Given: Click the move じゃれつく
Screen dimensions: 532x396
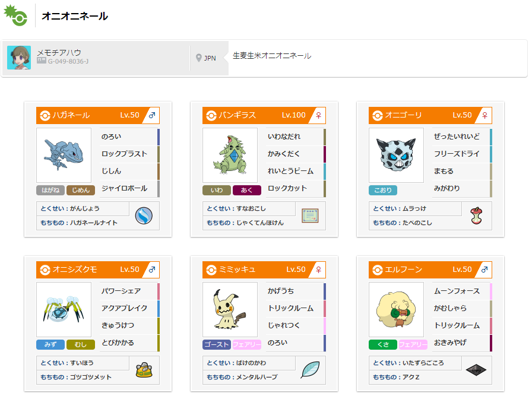Looking at the screenshot, I should click(284, 325).
